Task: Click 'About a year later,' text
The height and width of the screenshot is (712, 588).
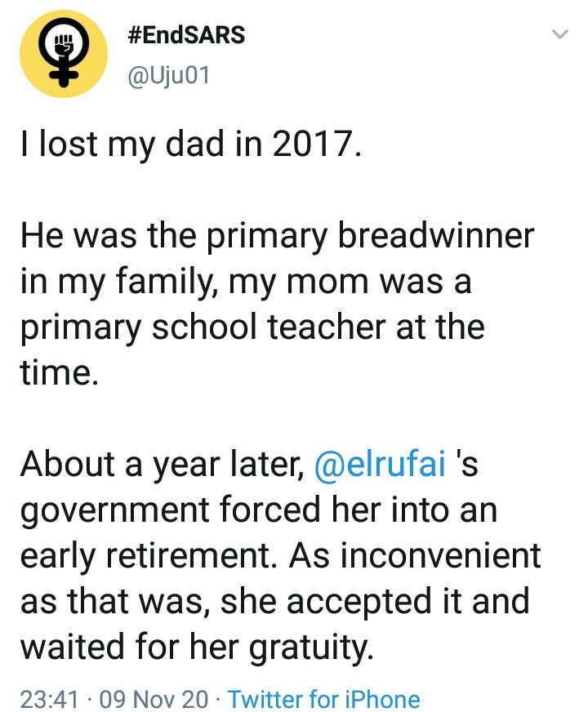Action: point(163,465)
